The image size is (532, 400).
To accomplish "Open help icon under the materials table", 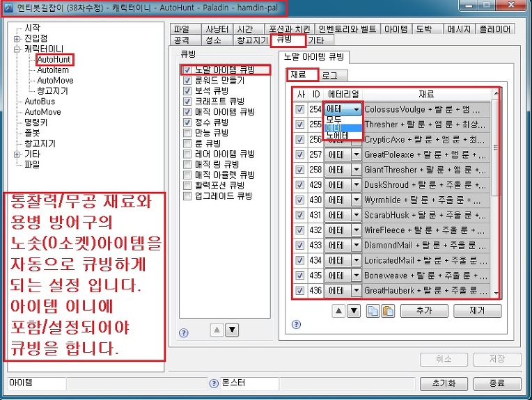I will [x=296, y=324].
